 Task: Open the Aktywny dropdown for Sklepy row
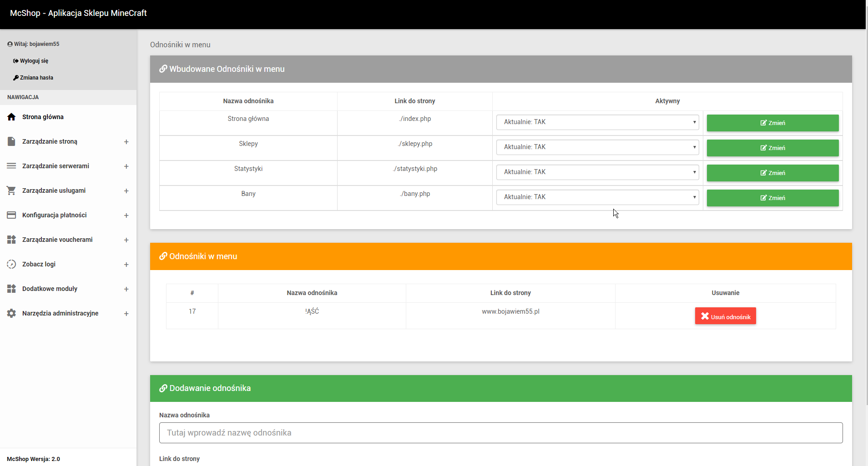click(x=597, y=147)
